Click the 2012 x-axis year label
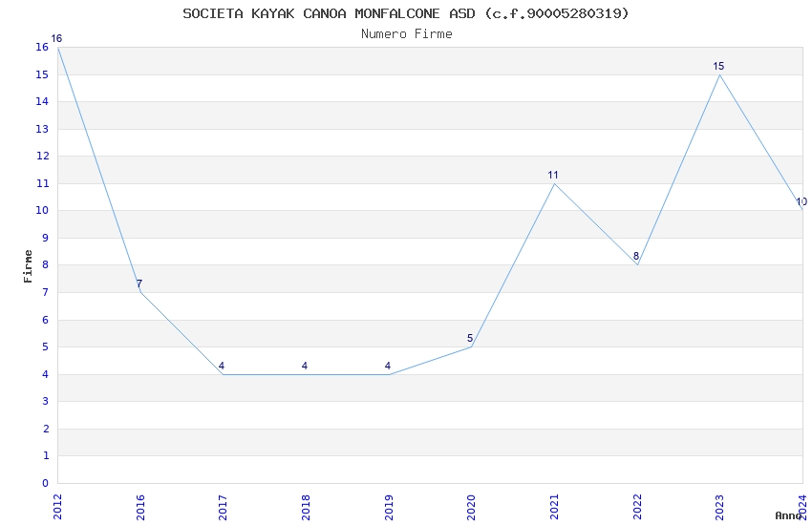 [x=57, y=507]
